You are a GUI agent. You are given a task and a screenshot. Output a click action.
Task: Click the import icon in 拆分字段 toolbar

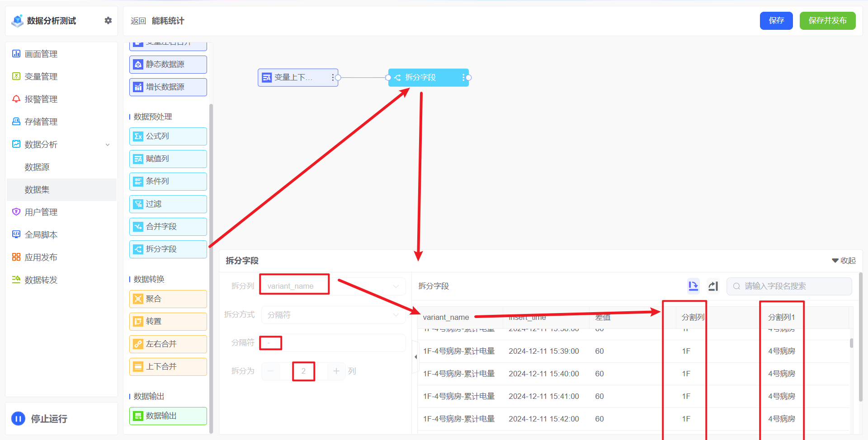pyautogui.click(x=693, y=286)
